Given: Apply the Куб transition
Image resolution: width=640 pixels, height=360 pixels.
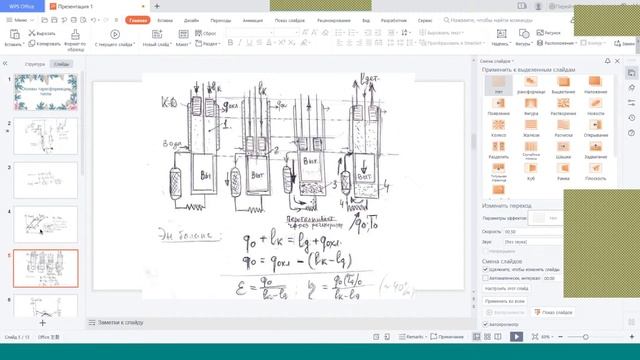Looking at the screenshot, I should pos(531,172).
